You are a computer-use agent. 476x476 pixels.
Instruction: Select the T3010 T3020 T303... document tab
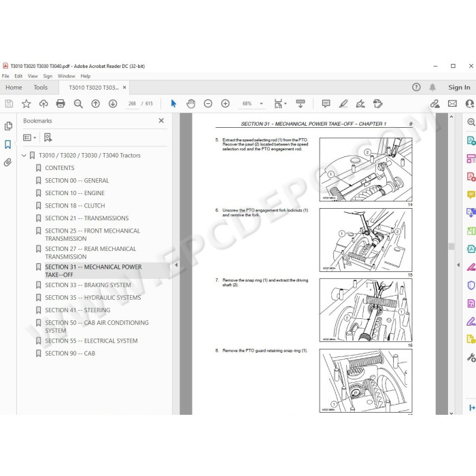tap(94, 88)
